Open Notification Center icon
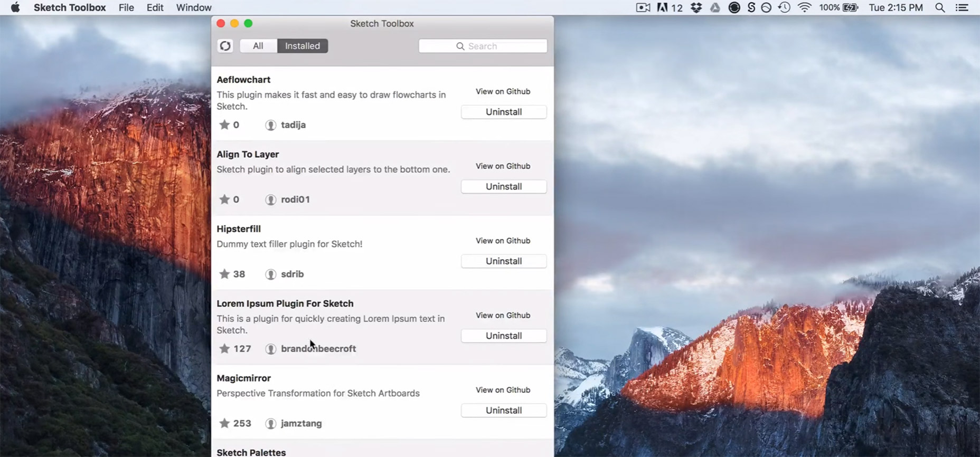This screenshot has width=980, height=457. (962, 7)
